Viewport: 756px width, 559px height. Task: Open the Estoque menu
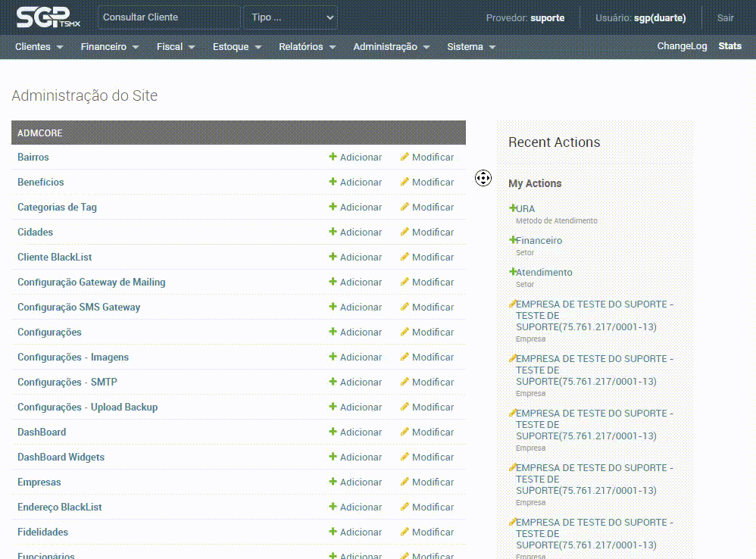coord(236,47)
